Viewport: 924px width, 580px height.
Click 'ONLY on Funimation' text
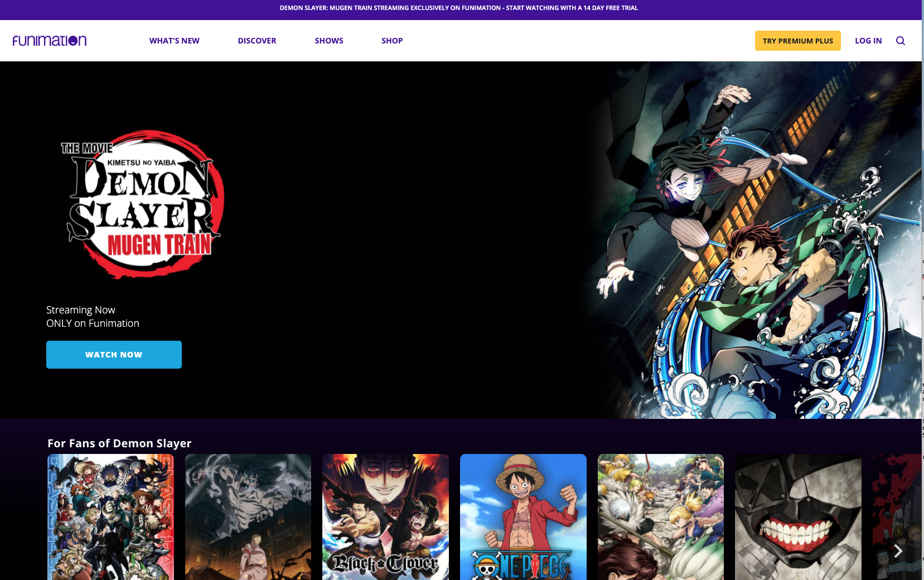coord(93,323)
